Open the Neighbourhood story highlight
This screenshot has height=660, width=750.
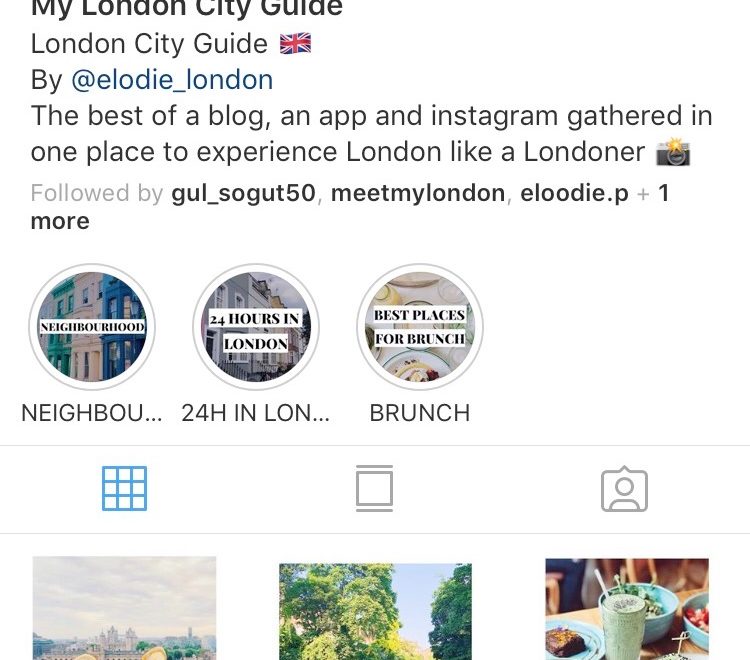[92, 327]
